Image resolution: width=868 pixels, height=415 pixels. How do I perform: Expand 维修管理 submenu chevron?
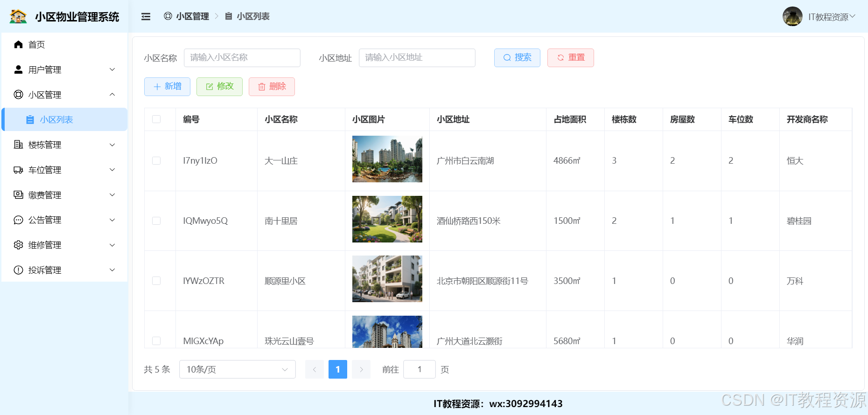pos(112,245)
